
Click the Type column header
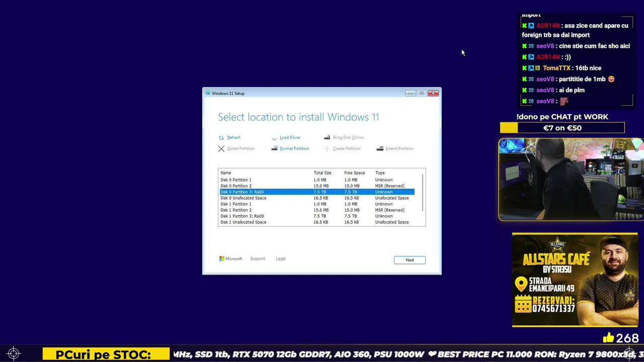380,173
